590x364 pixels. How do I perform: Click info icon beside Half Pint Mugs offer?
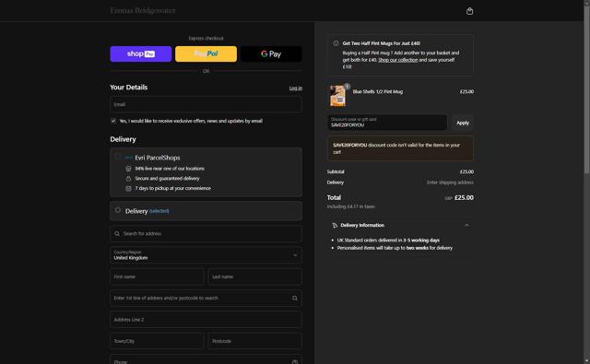[336, 43]
